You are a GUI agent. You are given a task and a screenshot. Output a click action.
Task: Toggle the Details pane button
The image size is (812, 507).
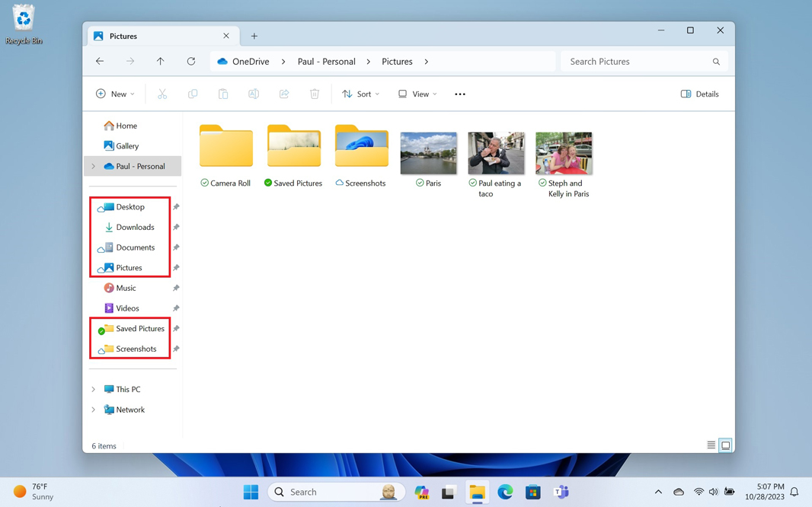[699, 94]
